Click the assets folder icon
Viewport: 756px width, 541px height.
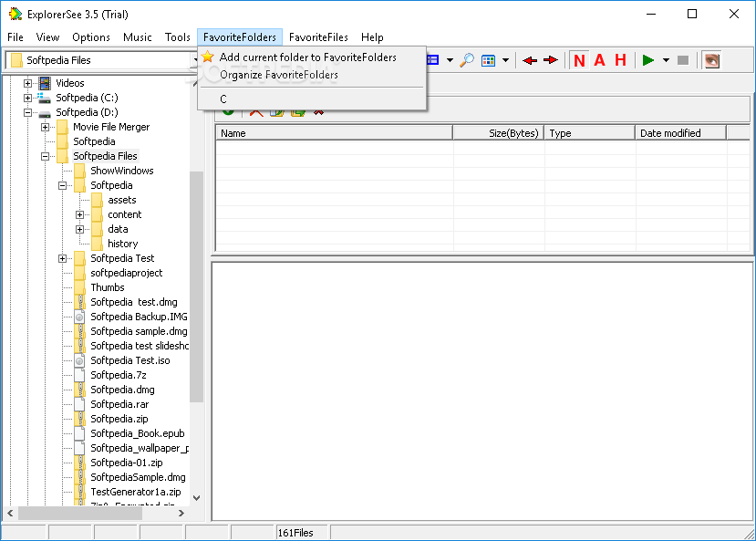[x=98, y=200]
